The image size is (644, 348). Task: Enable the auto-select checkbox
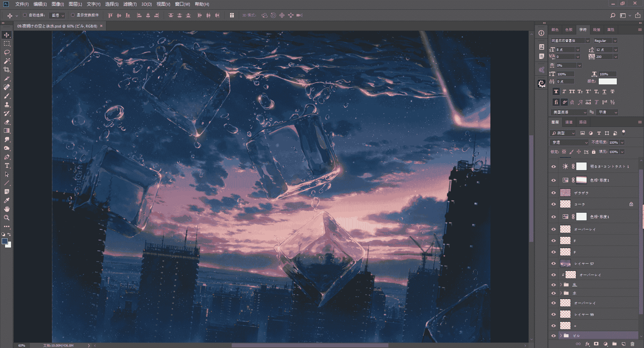tap(25, 15)
